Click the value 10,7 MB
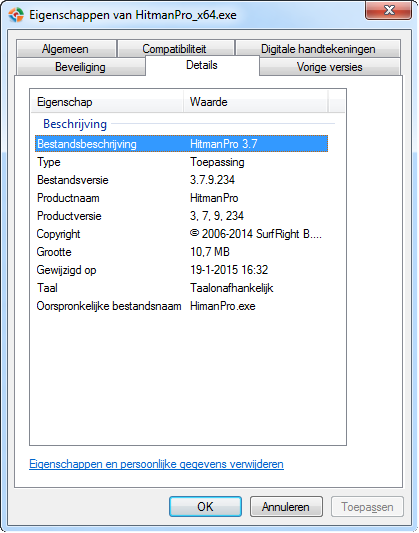 pyautogui.click(x=210, y=252)
